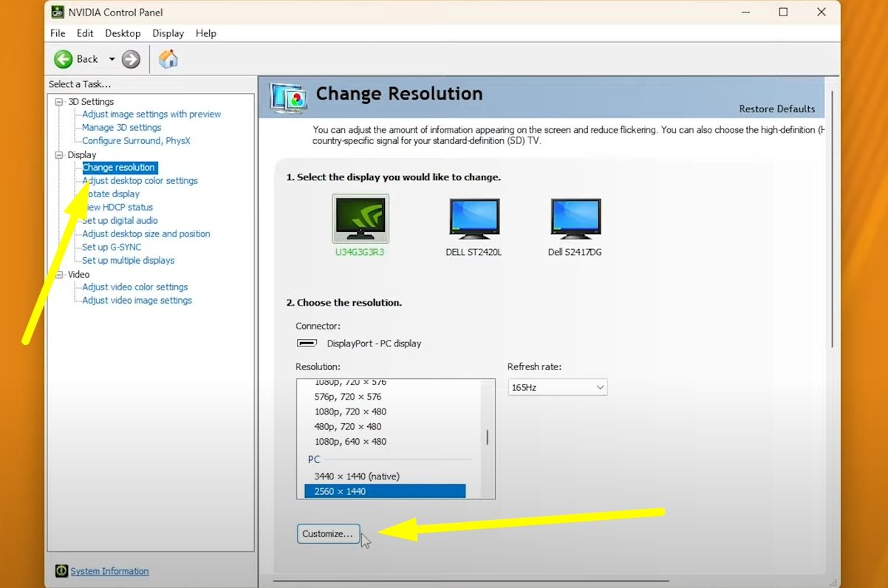This screenshot has height=588, width=888.
Task: Collapse the 3D Settings tree node
Action: (59, 102)
